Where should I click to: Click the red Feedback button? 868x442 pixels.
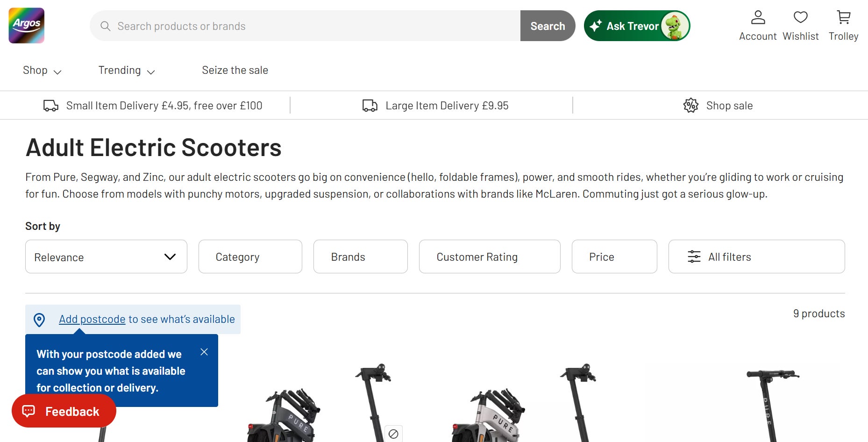pyautogui.click(x=64, y=411)
